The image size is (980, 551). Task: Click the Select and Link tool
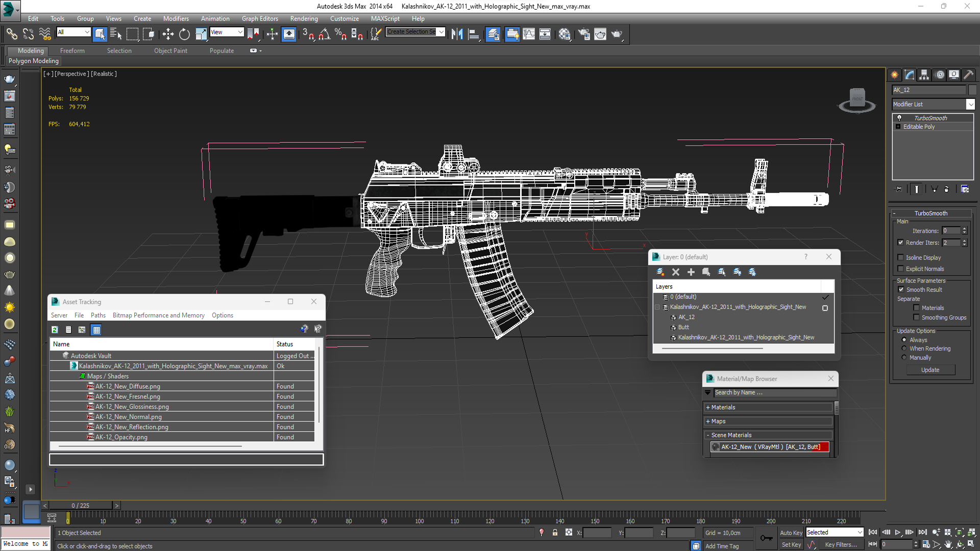coord(12,34)
